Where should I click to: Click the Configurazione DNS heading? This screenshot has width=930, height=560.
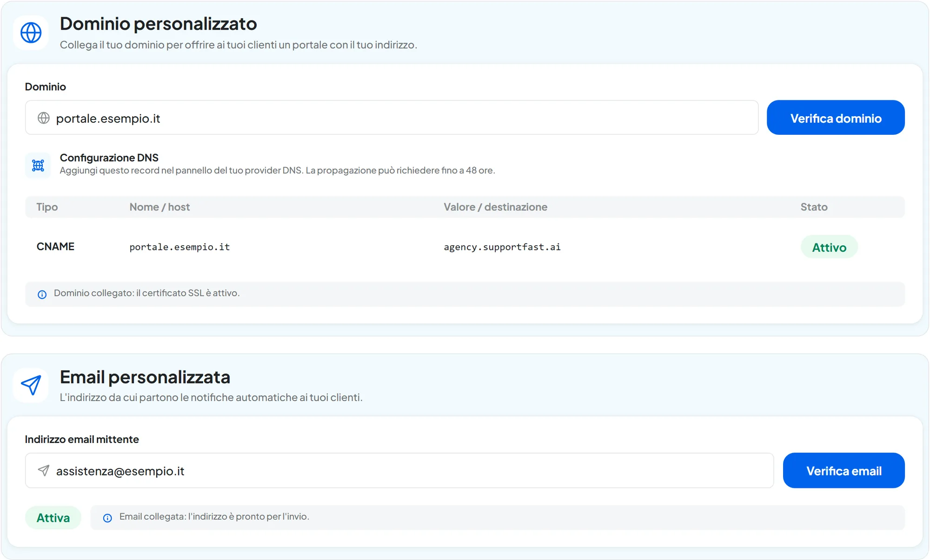[x=109, y=158]
